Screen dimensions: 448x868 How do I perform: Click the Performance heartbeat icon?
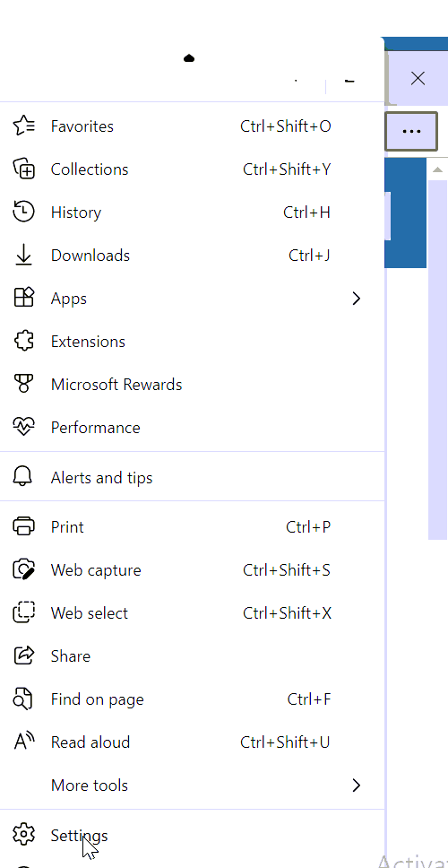[23, 428]
